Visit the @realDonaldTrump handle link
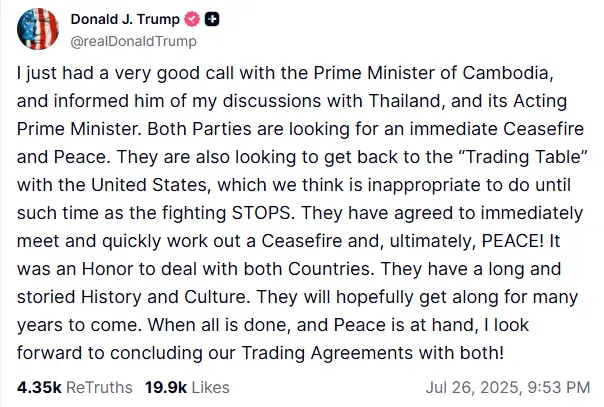This screenshot has width=604, height=407. coord(133,41)
